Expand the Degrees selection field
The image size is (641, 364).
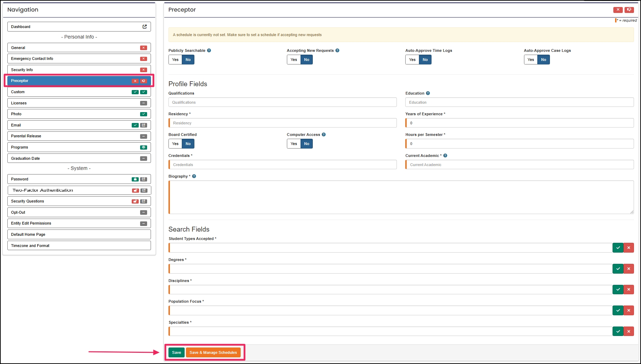385,268
